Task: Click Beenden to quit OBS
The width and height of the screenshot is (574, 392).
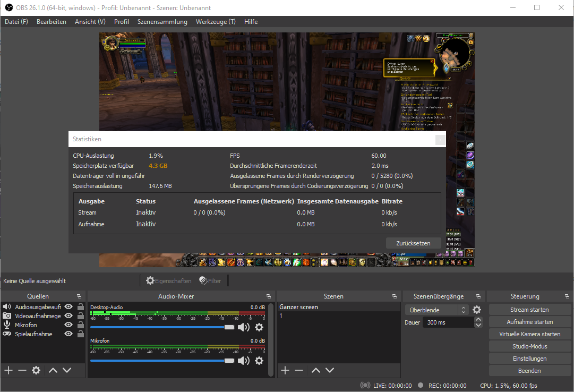Action: 529,371
